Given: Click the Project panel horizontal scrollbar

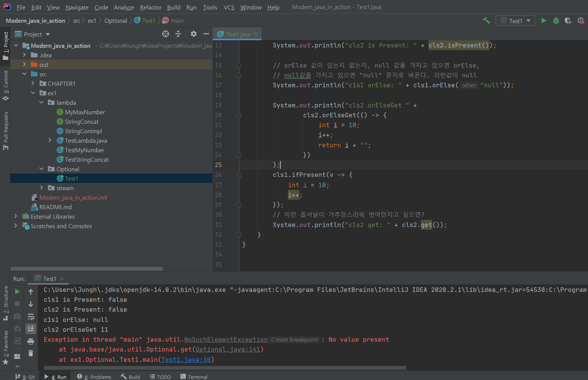Looking at the screenshot, I should [87, 269].
